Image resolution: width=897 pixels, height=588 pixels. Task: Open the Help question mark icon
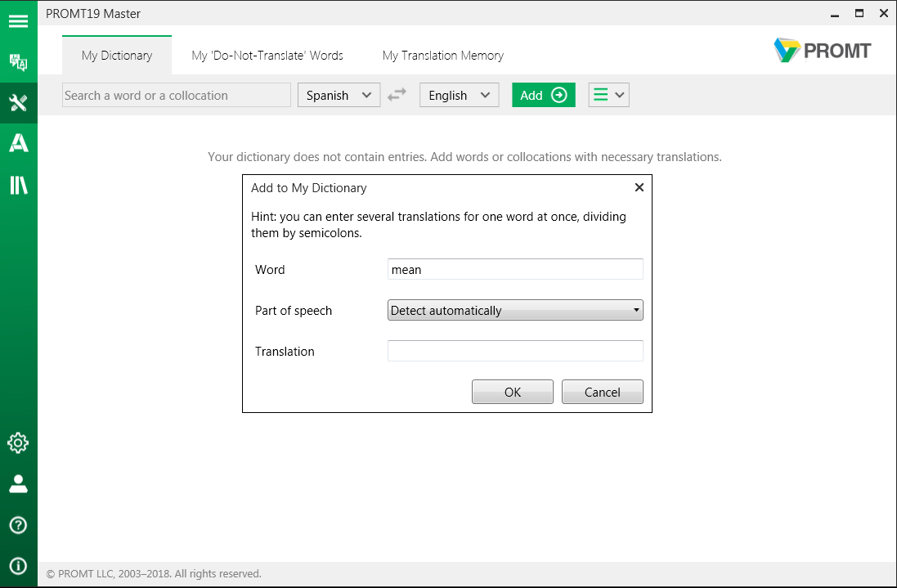click(18, 525)
